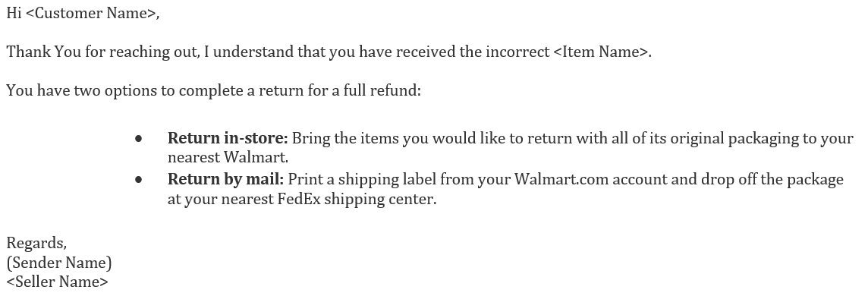Image resolution: width=868 pixels, height=296 pixels.
Task: Click the <Customer Name> placeholder in greeting
Action: pyautogui.click(x=91, y=13)
